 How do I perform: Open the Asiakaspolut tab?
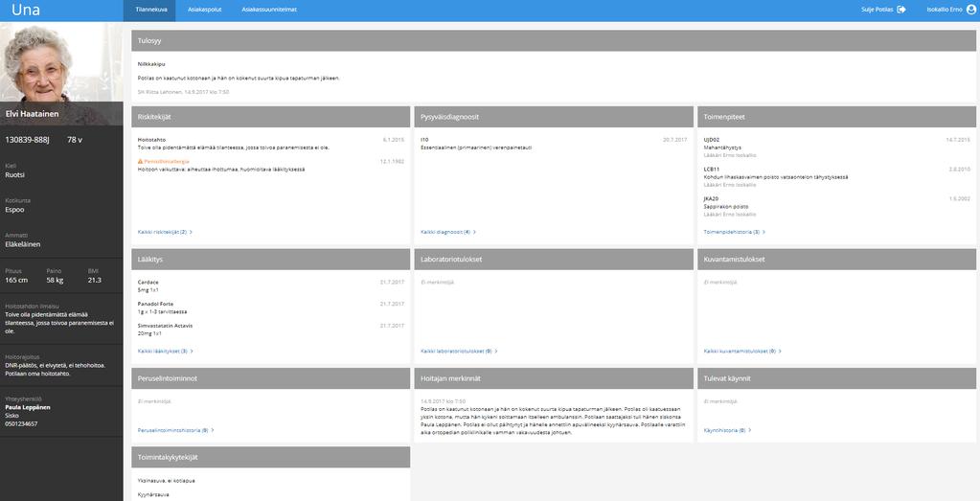[204, 10]
